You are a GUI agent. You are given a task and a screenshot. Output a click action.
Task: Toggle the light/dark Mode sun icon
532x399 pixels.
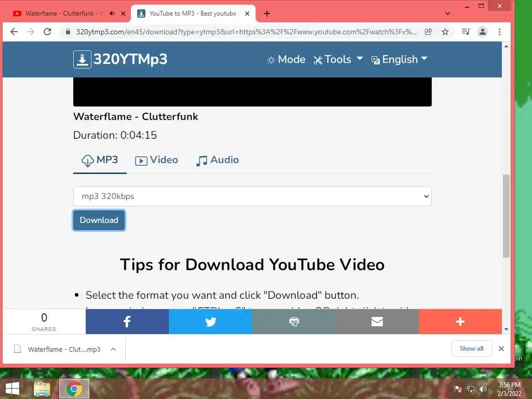271,60
